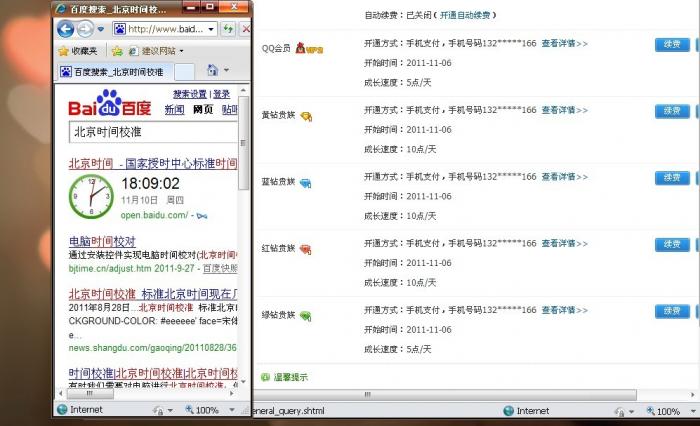The width and height of the screenshot is (700, 426).
Task: Click the 红钻贵族 red diamond icon
Action: pos(305,249)
